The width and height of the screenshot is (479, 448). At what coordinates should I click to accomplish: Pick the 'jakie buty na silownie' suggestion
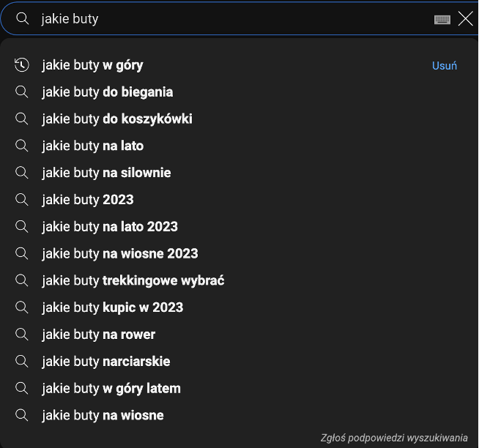pyautogui.click(x=106, y=173)
